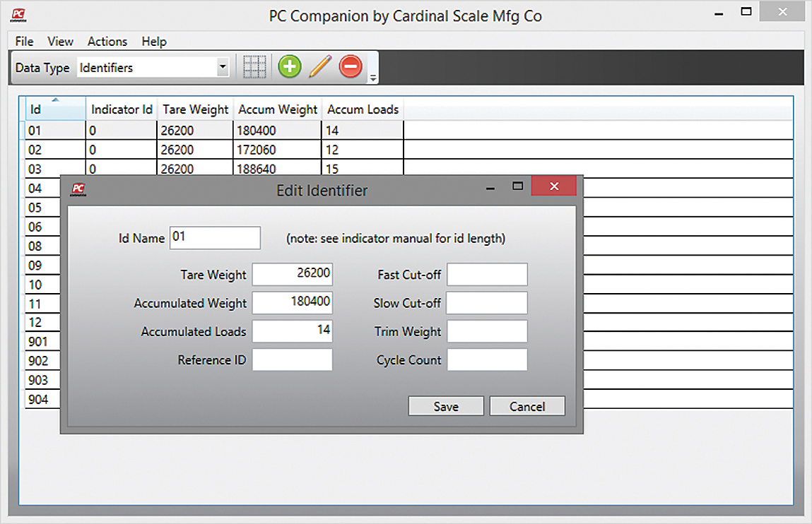Click the Accum Loads cell 15
Screen dimensions: 812x524
[363, 169]
